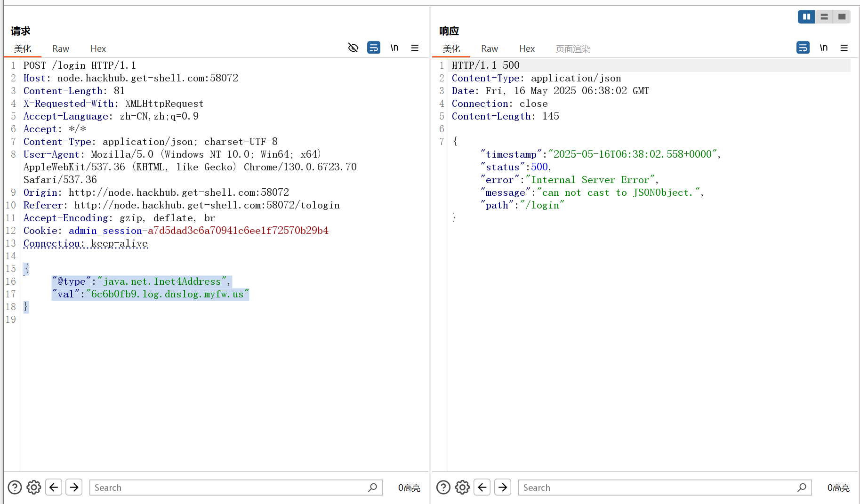The image size is (860, 504).
Task: Open the 页面渲染 tab in the response panel
Action: coord(572,48)
